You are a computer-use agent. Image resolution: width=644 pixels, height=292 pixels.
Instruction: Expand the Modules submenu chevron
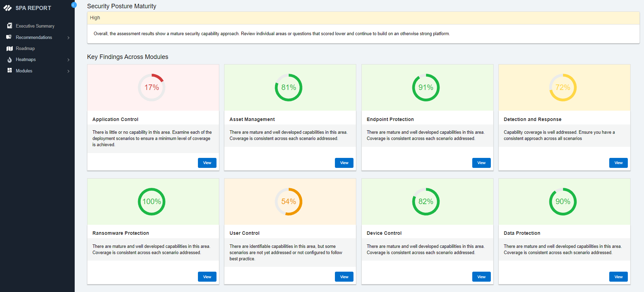(68, 71)
